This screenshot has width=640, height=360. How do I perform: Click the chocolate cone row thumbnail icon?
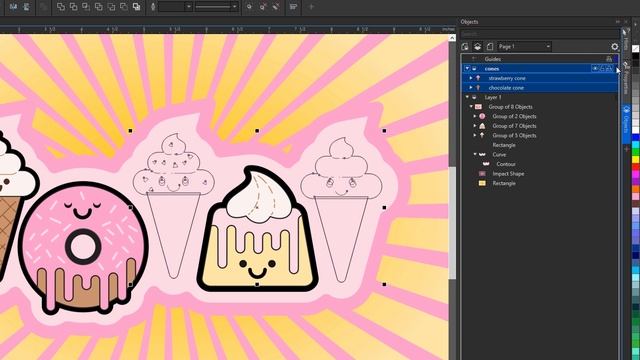point(478,88)
